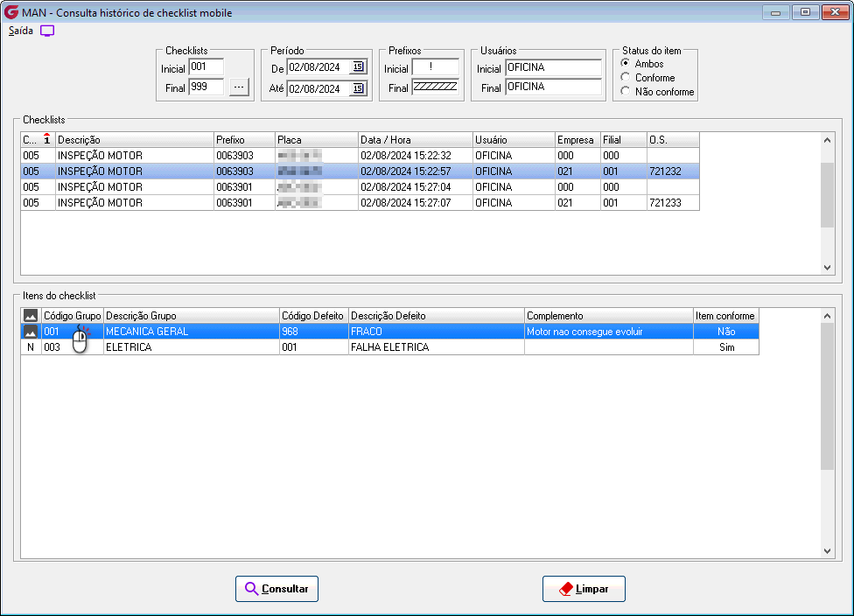This screenshot has height=616, width=854.
Task: Edit the Prefixos Inicial field
Action: [x=435, y=67]
